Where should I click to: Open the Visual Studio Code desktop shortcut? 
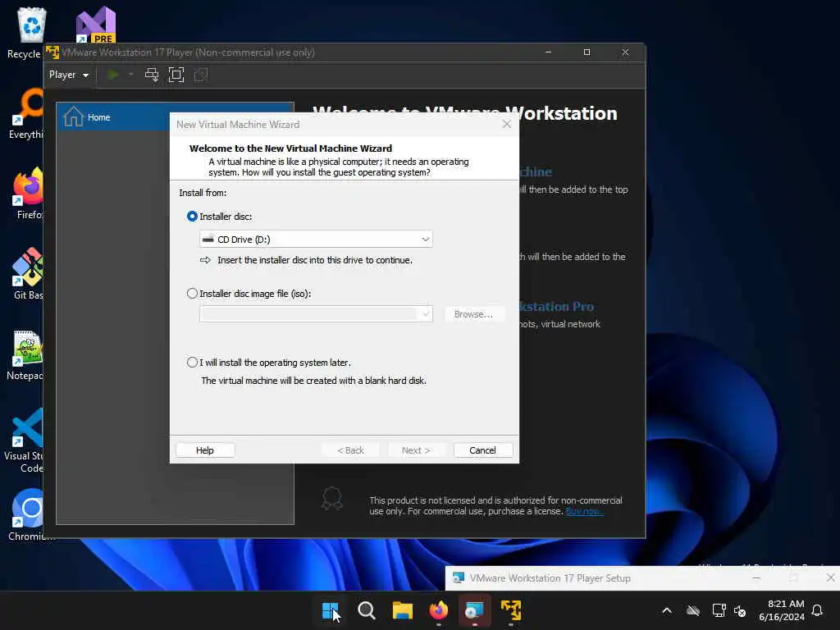pyautogui.click(x=25, y=441)
